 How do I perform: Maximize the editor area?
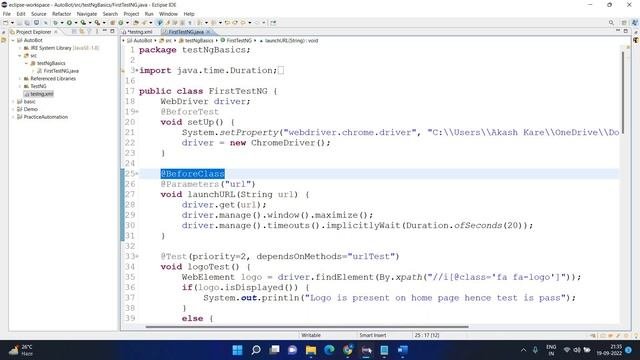point(626,31)
